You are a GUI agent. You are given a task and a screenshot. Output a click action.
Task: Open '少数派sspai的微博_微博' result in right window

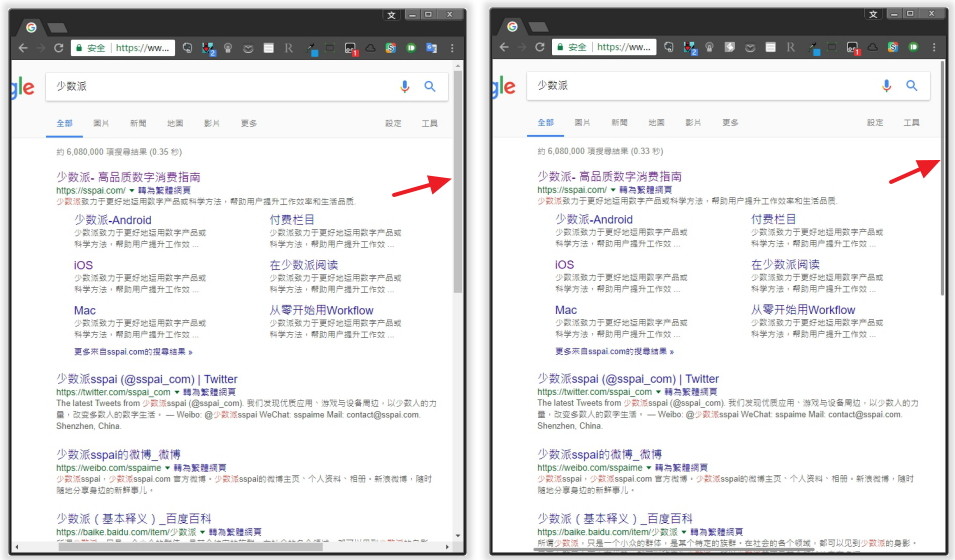coord(599,455)
